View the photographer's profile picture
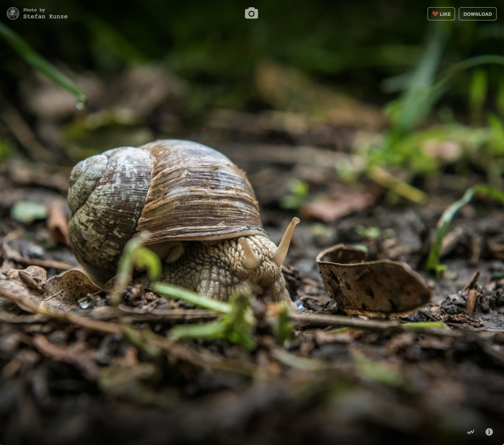Image resolution: width=504 pixels, height=445 pixels. tap(13, 13)
